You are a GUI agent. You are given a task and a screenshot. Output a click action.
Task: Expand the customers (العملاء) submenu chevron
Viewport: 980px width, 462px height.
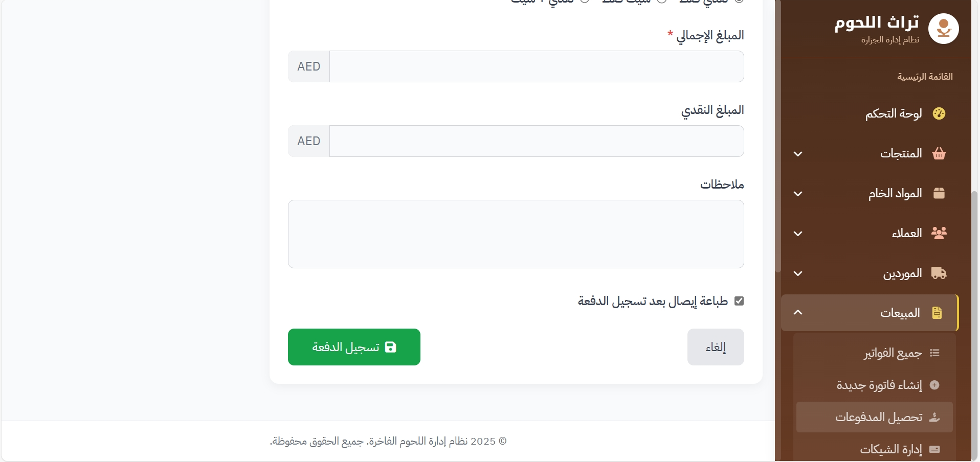[x=798, y=234]
